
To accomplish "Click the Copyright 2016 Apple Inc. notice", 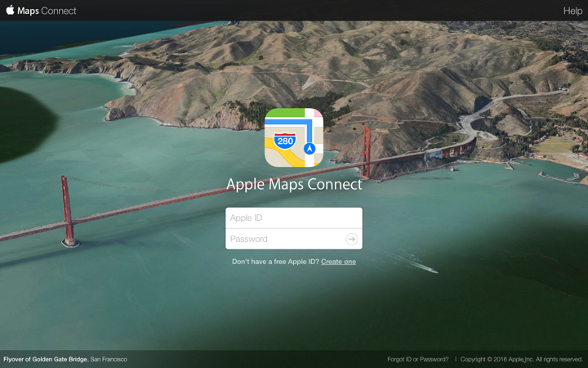I will [521, 359].
